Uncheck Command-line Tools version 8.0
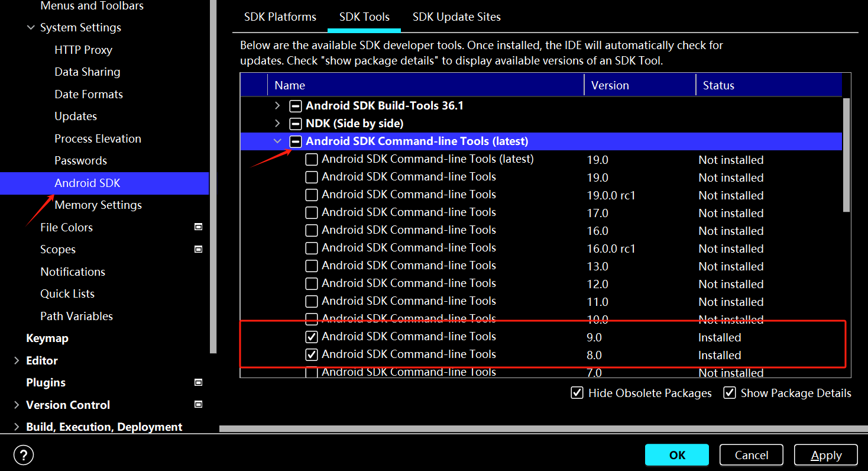Screen dimensions: 868x471 pyautogui.click(x=312, y=354)
